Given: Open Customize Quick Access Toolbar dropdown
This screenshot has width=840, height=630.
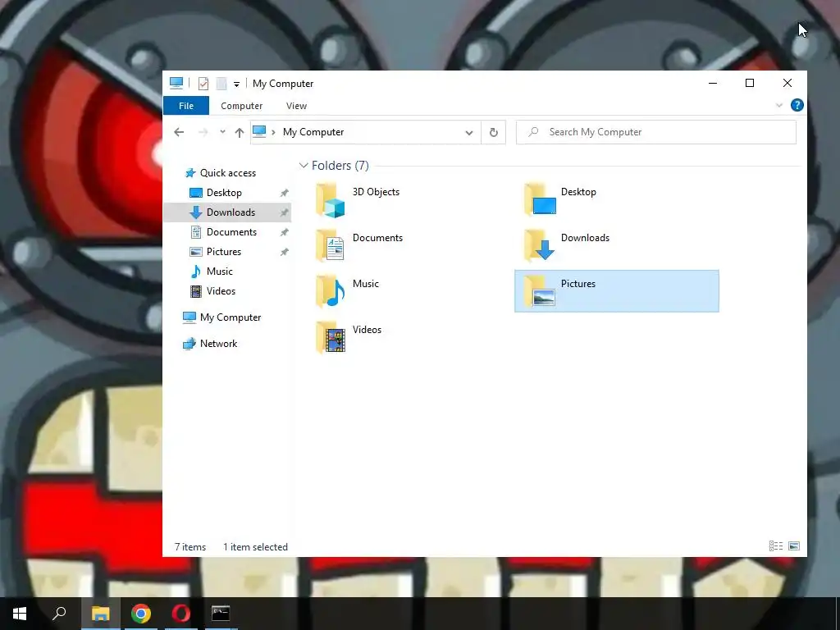Looking at the screenshot, I should [x=236, y=84].
